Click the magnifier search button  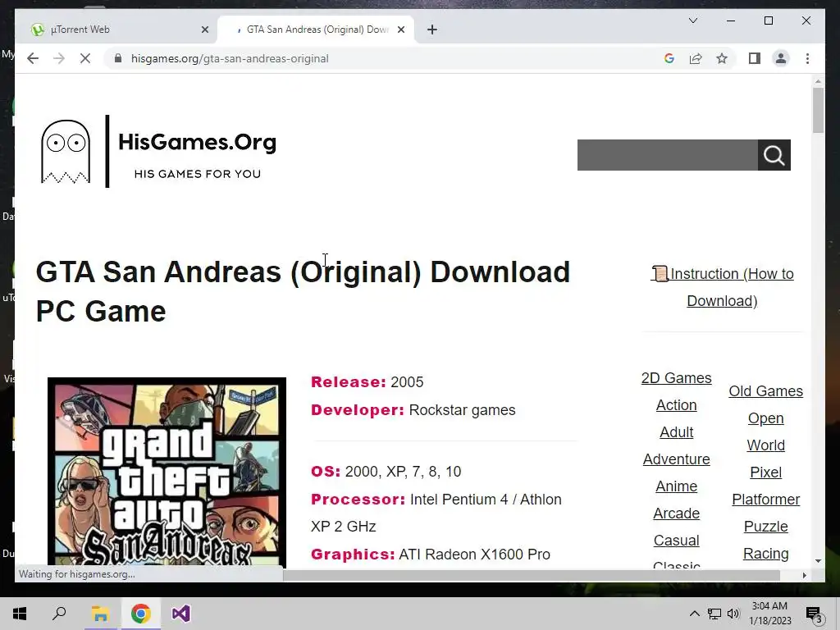[774, 155]
